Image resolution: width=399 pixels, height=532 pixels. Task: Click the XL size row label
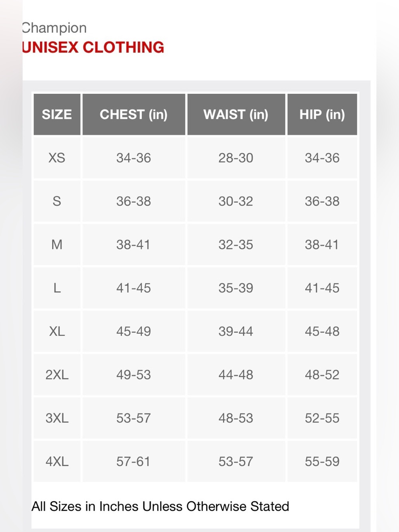[57, 331]
